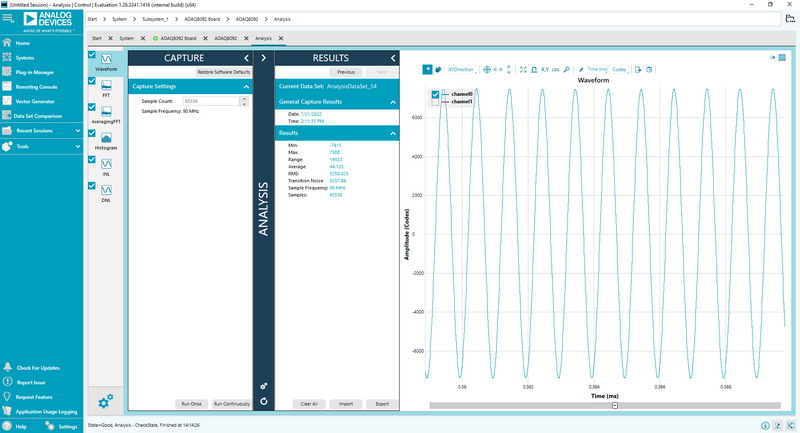
Task: Switch to the ADAQ8092 Board tab
Action: coord(180,38)
